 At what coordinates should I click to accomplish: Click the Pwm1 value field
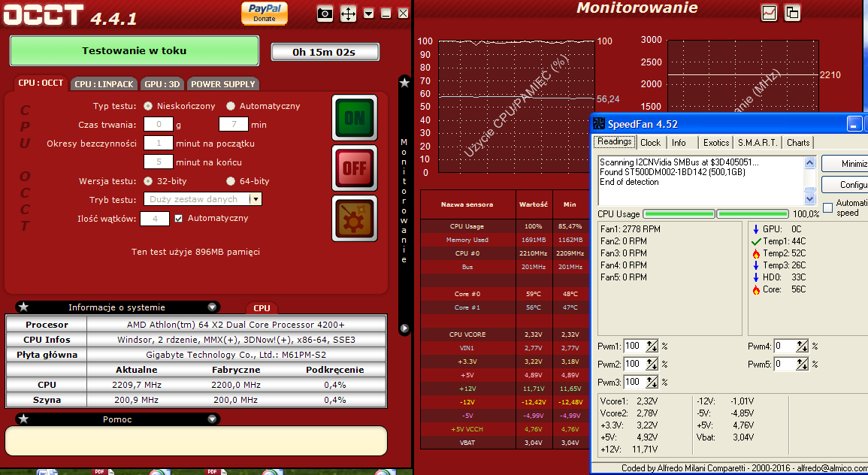point(635,346)
